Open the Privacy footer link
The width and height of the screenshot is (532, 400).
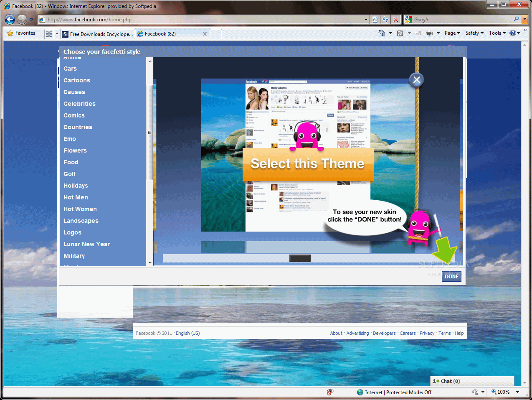point(427,333)
